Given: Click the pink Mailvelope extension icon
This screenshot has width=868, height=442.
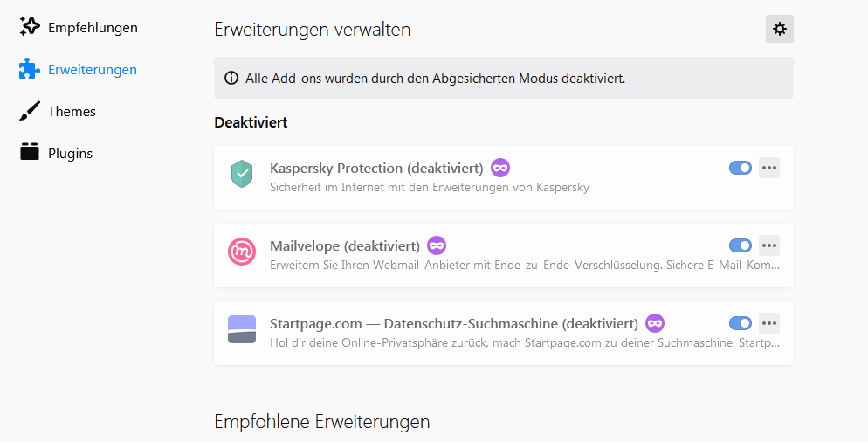Looking at the screenshot, I should coord(242,252).
